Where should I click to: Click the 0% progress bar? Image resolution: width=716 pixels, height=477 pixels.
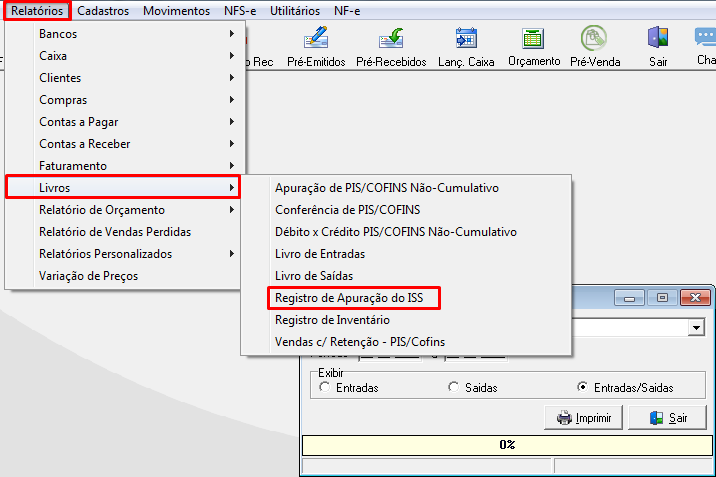(507, 445)
